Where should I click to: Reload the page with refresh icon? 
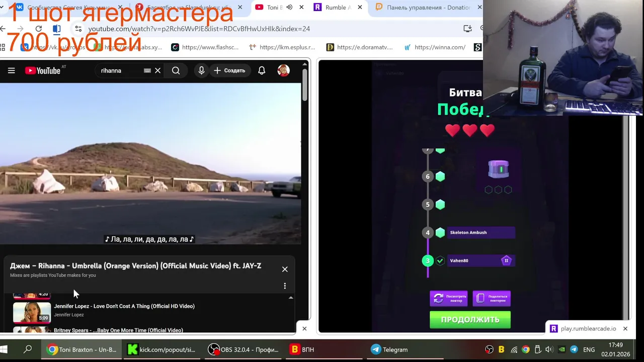click(x=39, y=29)
